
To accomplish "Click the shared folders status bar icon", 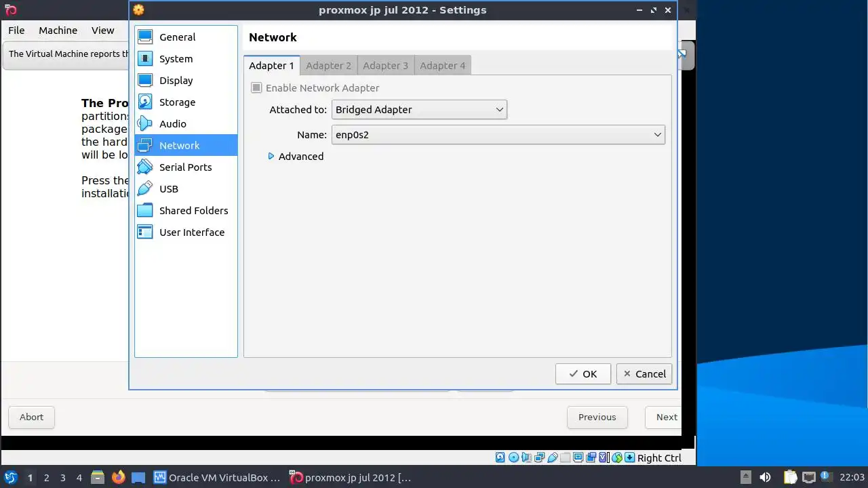I will pos(566,457).
